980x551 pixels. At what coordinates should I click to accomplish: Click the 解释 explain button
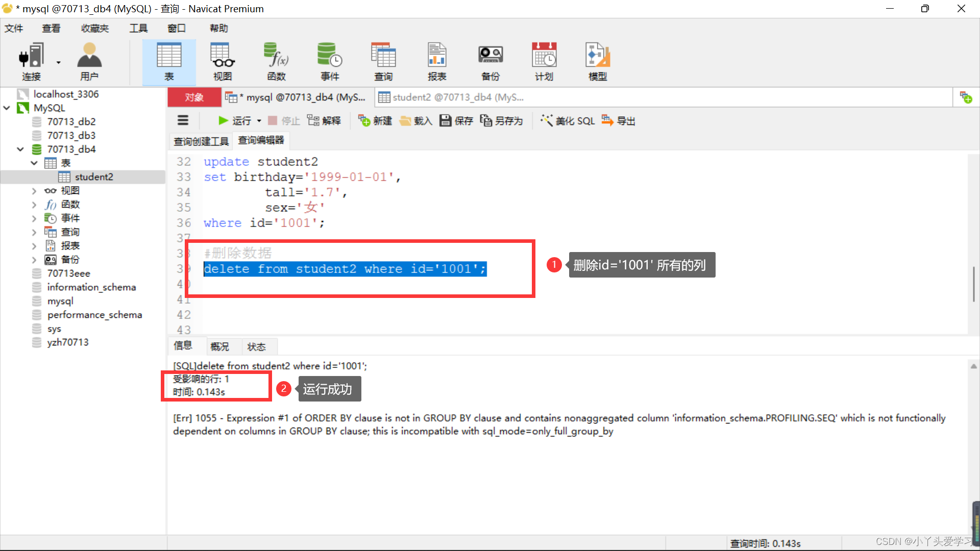pos(324,121)
